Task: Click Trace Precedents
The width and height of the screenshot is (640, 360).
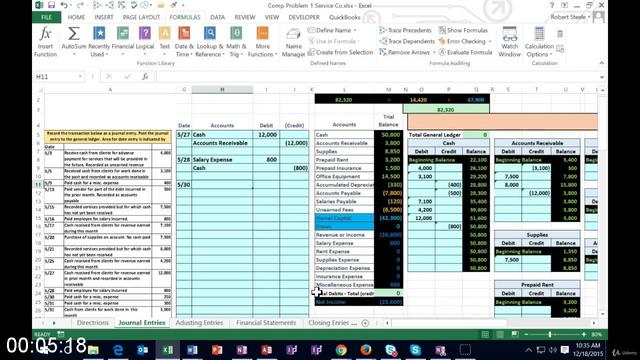Action: 405,30
